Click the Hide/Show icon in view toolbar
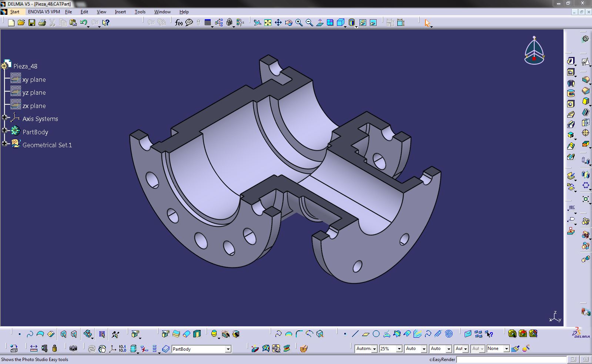 point(363,23)
